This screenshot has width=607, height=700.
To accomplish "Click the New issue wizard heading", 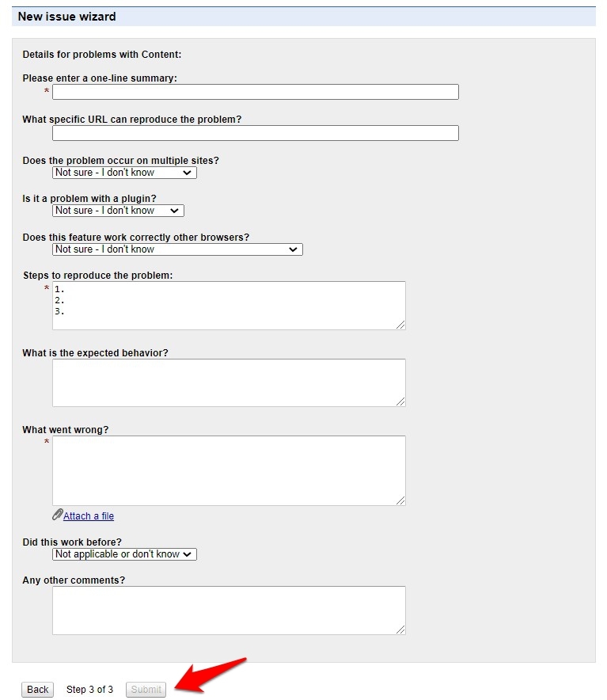I will coord(66,17).
